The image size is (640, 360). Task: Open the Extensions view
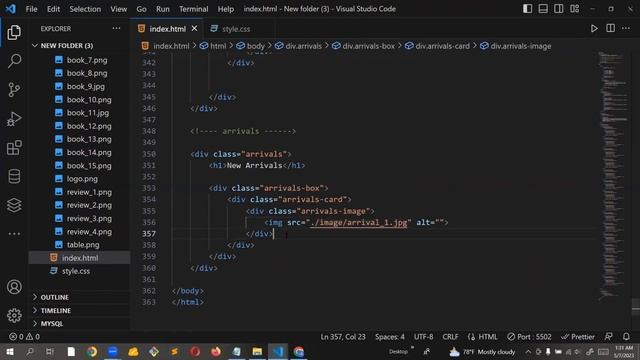[14, 148]
